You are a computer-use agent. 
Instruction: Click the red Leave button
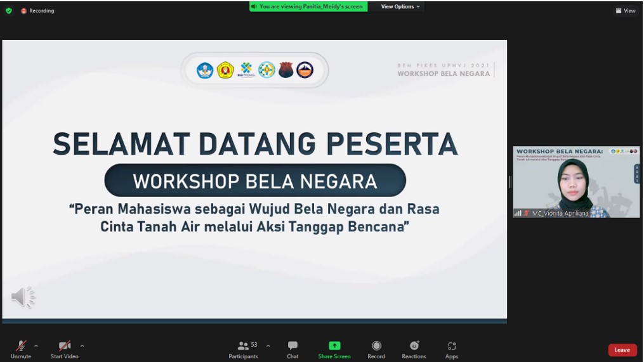coord(622,350)
